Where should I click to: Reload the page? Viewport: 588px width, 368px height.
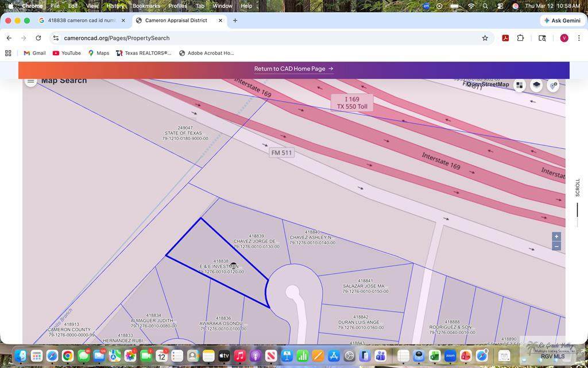38,38
